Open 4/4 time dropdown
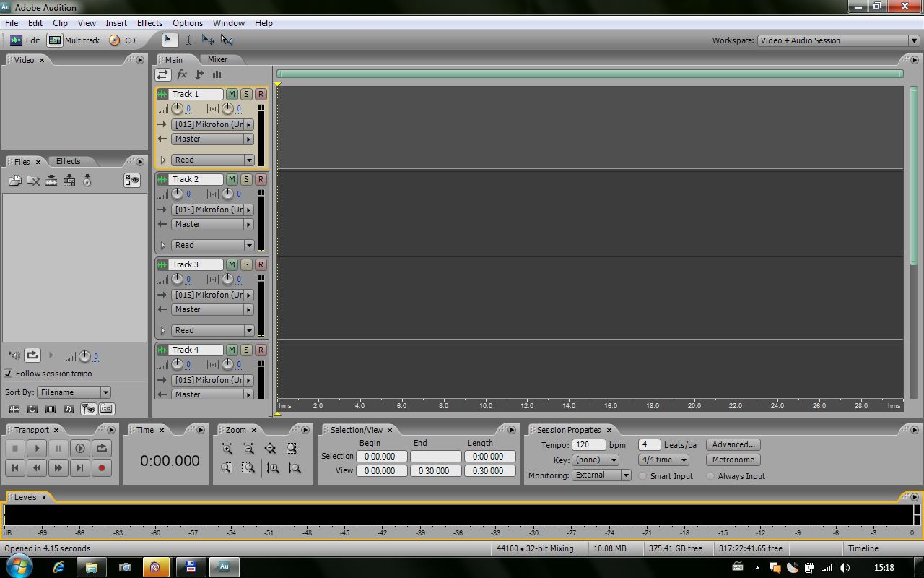 pyautogui.click(x=663, y=460)
